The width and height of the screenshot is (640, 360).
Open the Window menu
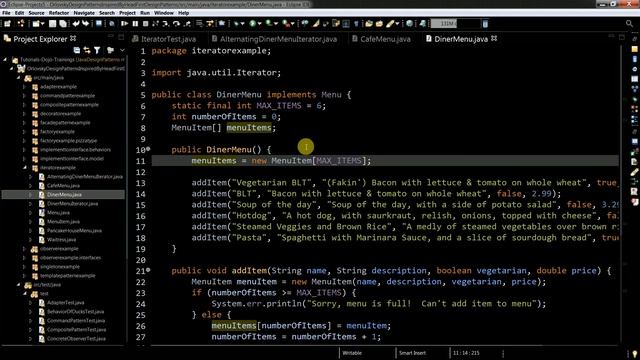[x=164, y=13]
